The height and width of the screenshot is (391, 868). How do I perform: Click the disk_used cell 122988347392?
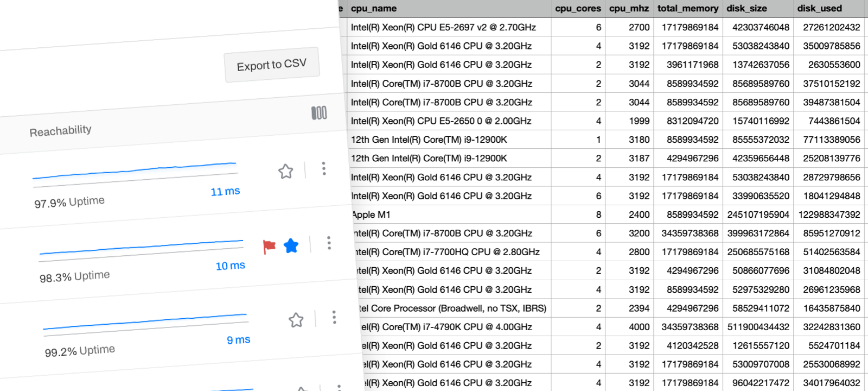coord(829,215)
